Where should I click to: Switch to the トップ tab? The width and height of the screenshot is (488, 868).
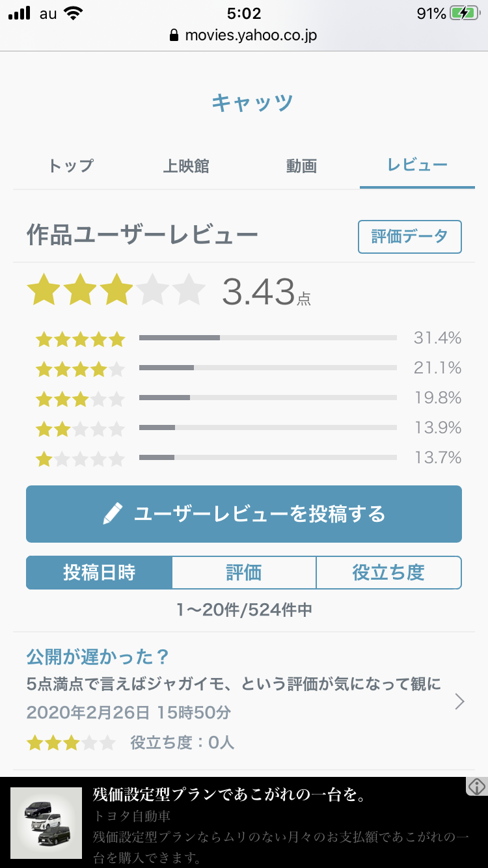click(x=71, y=166)
